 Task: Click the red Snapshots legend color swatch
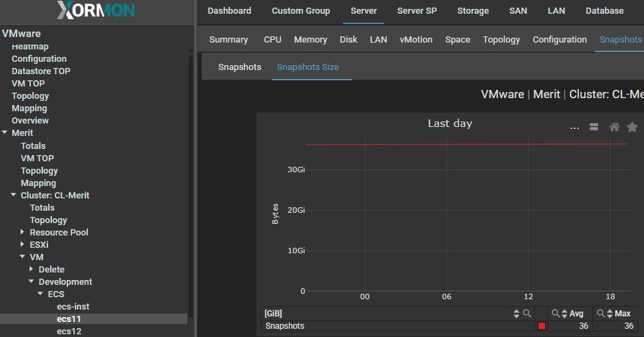(x=542, y=326)
